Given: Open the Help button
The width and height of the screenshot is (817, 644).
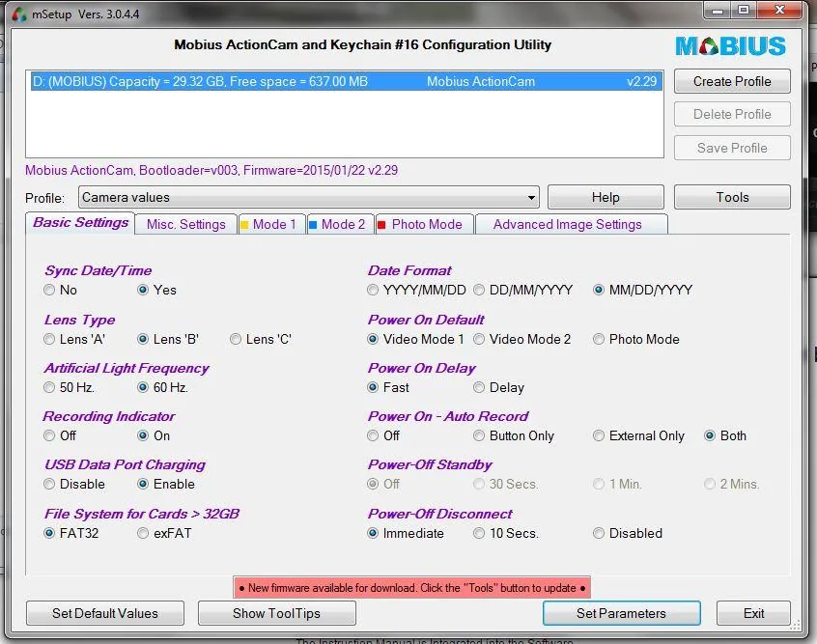Looking at the screenshot, I should click(606, 198).
